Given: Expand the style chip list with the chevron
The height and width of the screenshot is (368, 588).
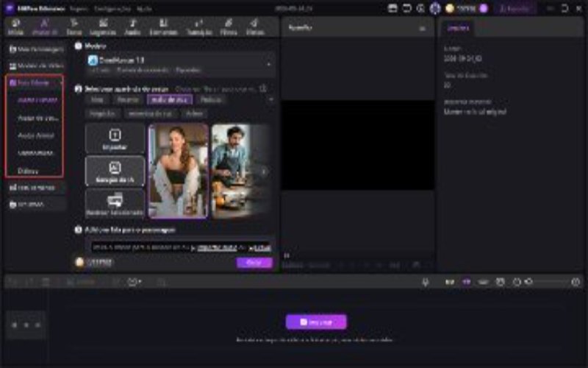Looking at the screenshot, I should click(270, 99).
